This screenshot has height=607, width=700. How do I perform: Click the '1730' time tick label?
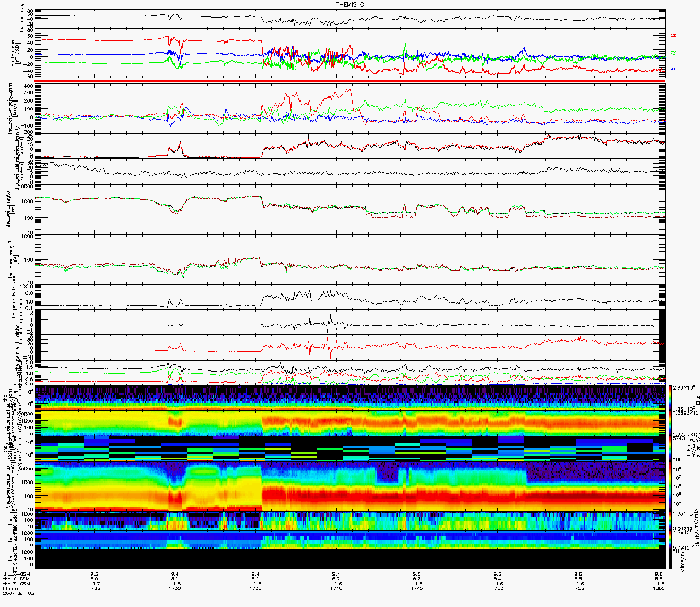click(175, 588)
